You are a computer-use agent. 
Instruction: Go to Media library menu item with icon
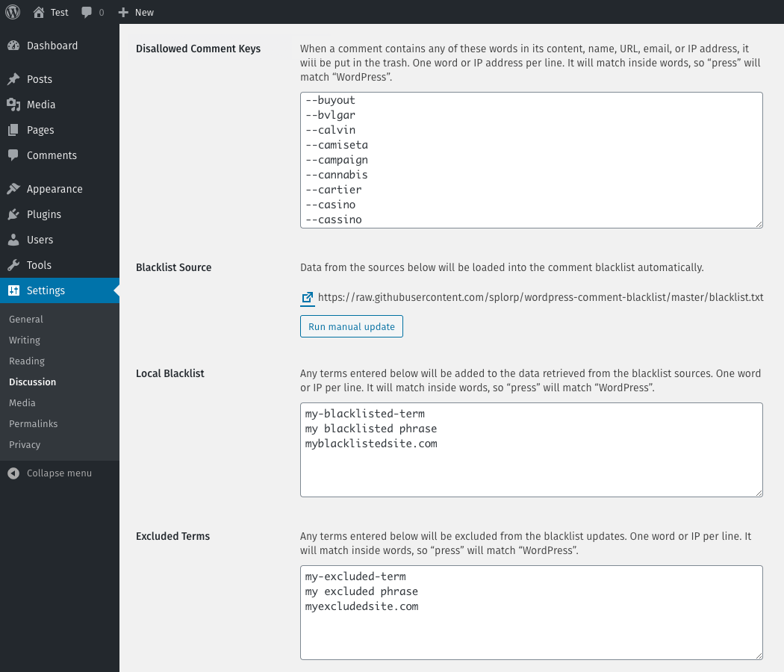pos(60,105)
